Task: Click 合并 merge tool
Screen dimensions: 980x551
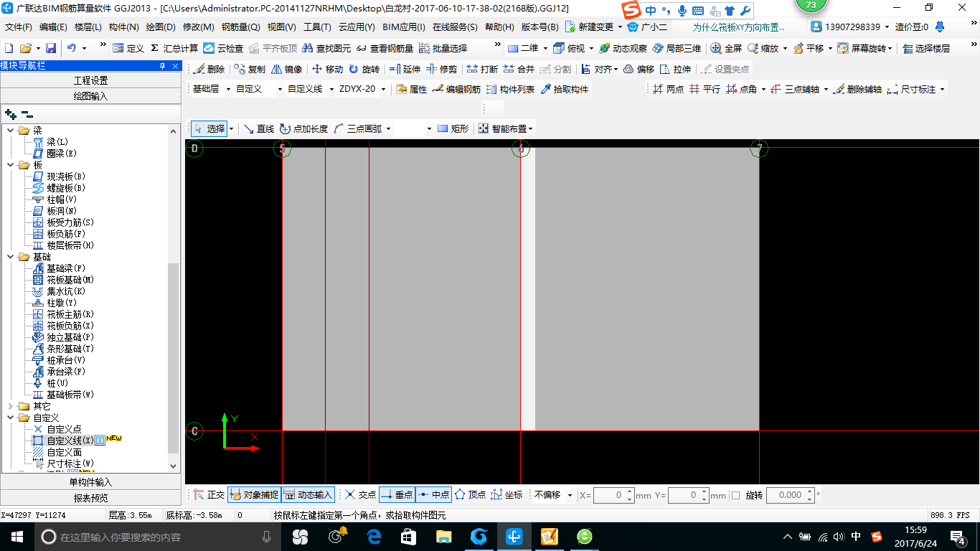Action: click(519, 69)
